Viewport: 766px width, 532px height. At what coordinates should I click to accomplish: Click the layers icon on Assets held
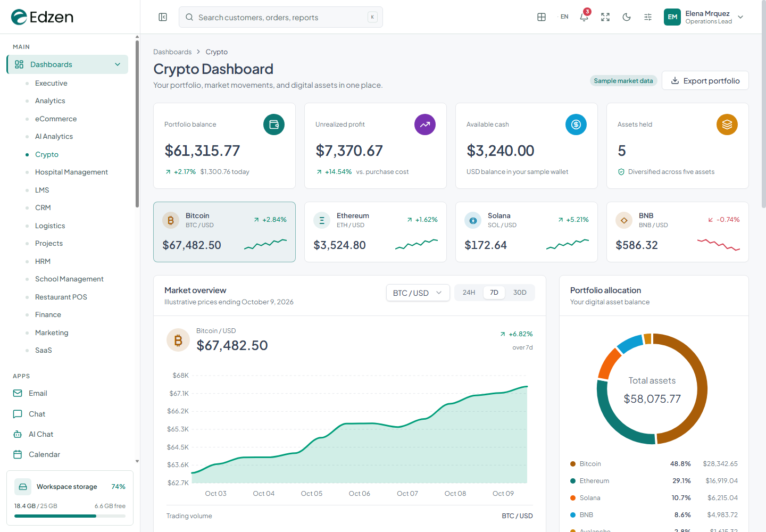tap(727, 124)
